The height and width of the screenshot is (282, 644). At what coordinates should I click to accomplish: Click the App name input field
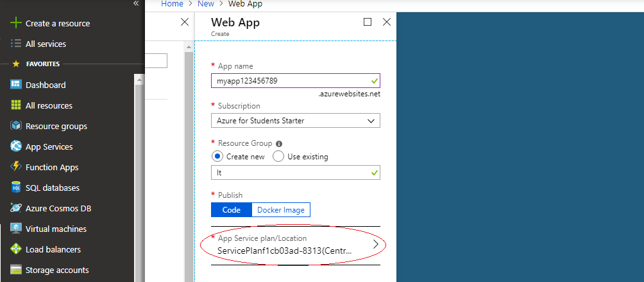click(296, 81)
